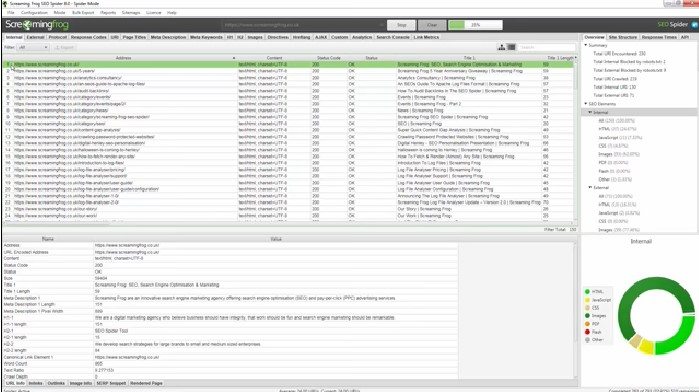The width and height of the screenshot is (699, 392).
Task: Click the Export button
Action: (x=64, y=47)
